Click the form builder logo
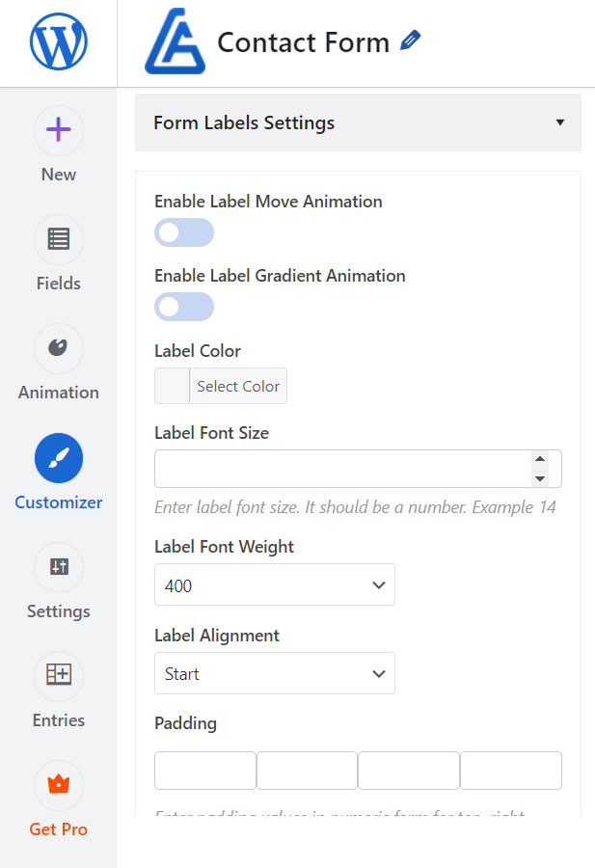Screen dimensions: 595x868 coord(175,42)
